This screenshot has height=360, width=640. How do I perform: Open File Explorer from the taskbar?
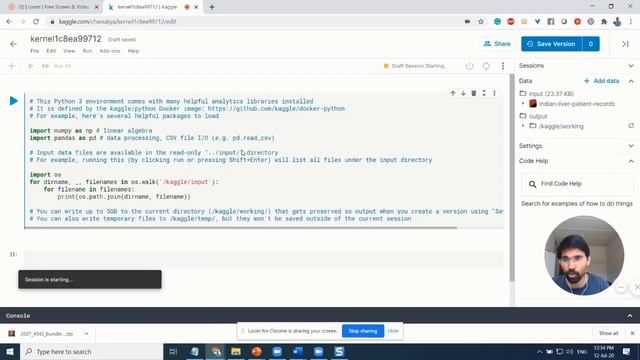(236, 351)
